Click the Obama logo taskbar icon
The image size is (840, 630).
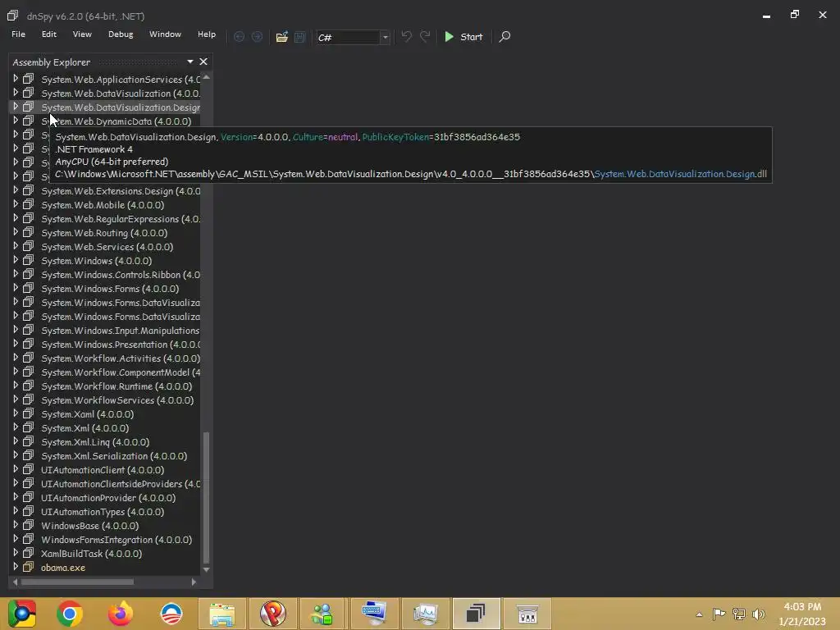click(171, 614)
